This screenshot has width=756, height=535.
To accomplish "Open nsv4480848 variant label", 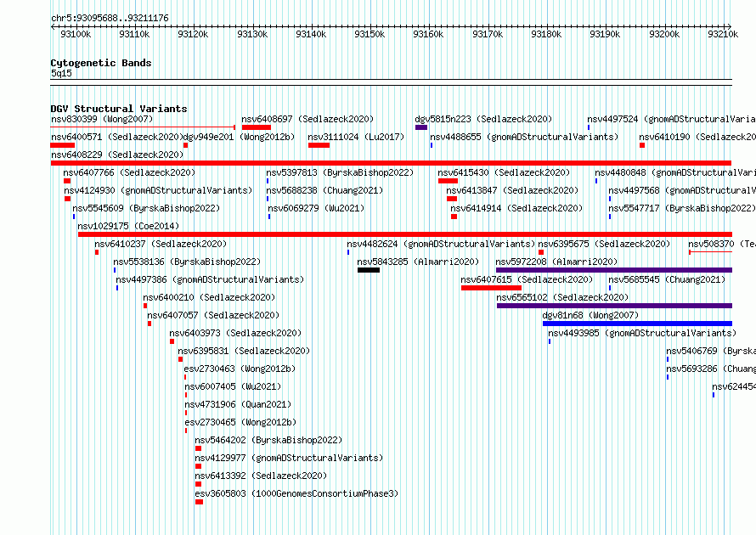I will click(x=675, y=172).
